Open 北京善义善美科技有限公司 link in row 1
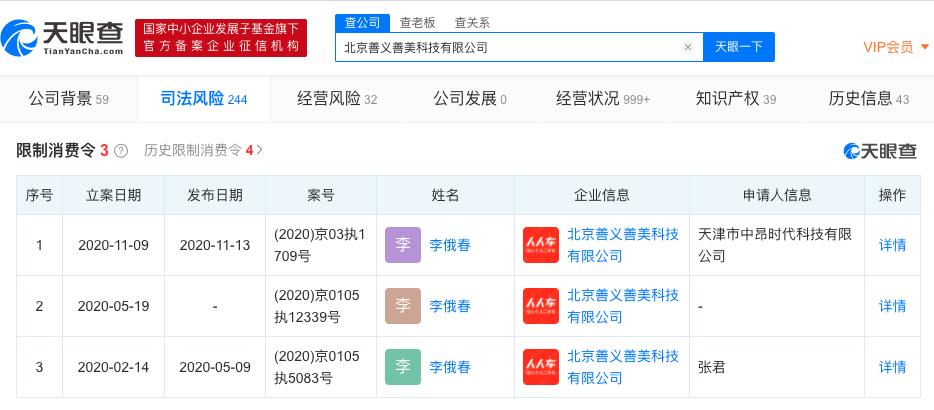 622,245
